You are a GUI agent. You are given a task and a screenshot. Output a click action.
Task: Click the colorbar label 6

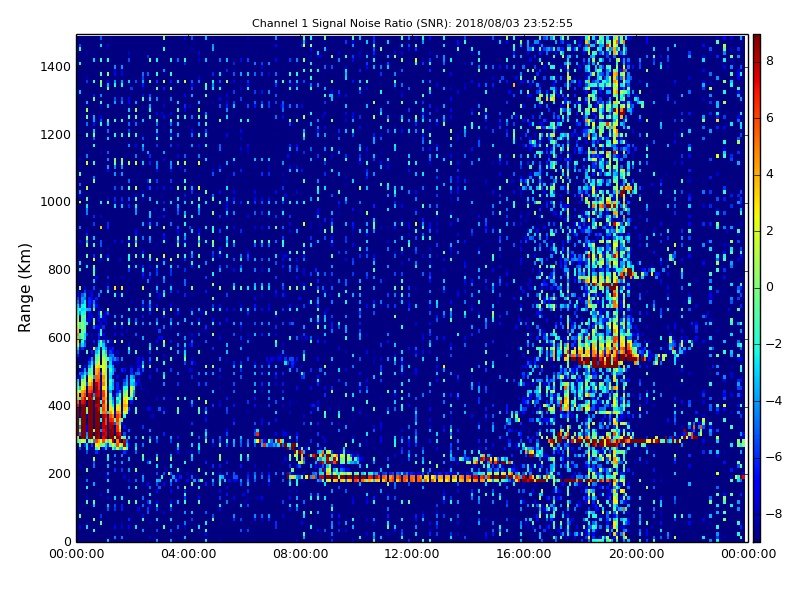[x=770, y=118]
